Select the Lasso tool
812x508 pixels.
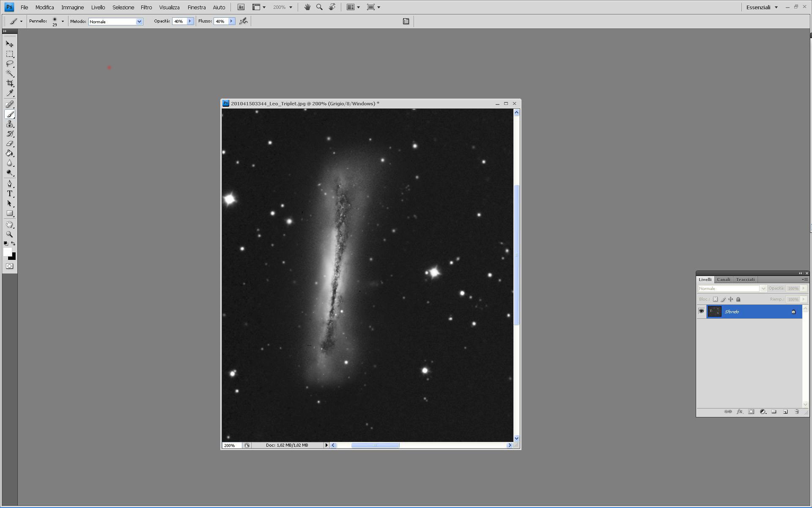(x=10, y=64)
